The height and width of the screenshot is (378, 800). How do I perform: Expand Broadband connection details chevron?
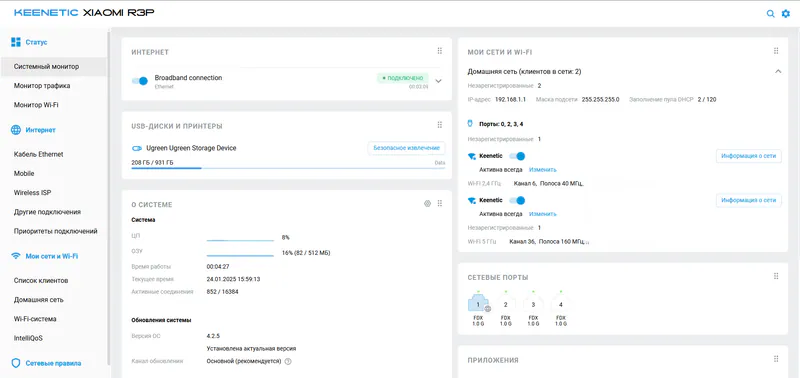(x=438, y=81)
